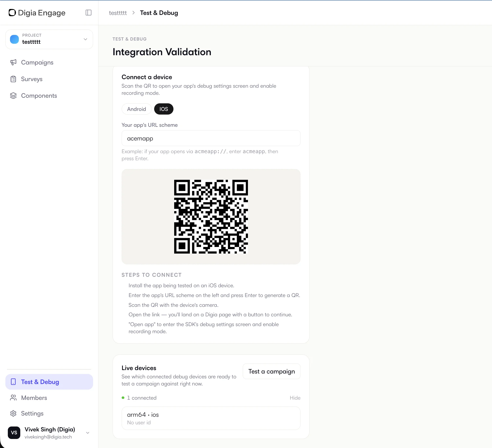Image resolution: width=492 pixels, height=448 pixels.
Task: Click the Surveys clipboard icon
Action: click(x=13, y=79)
